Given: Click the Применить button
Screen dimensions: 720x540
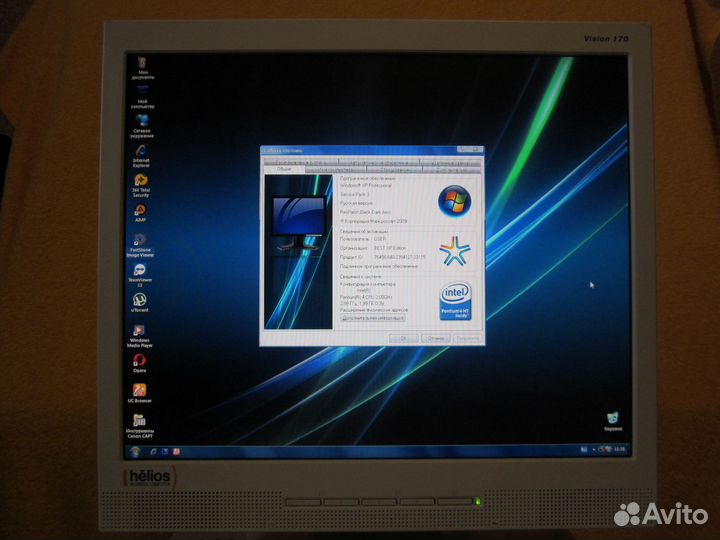Looking at the screenshot, I should (x=467, y=338).
